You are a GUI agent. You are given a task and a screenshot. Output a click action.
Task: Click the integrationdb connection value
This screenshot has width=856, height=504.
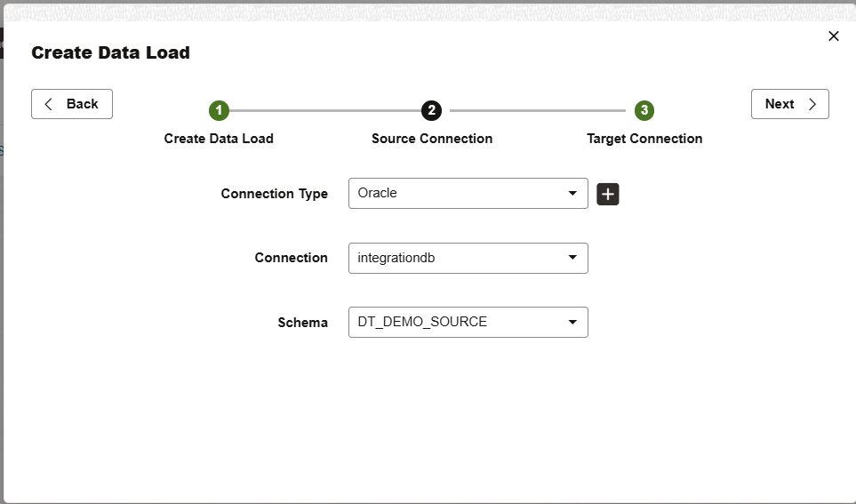pyautogui.click(x=396, y=258)
